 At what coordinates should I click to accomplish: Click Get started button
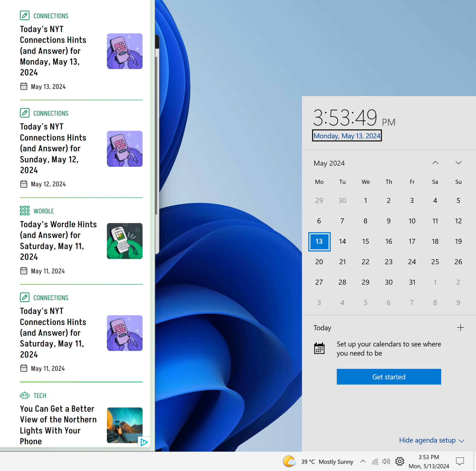pos(389,377)
